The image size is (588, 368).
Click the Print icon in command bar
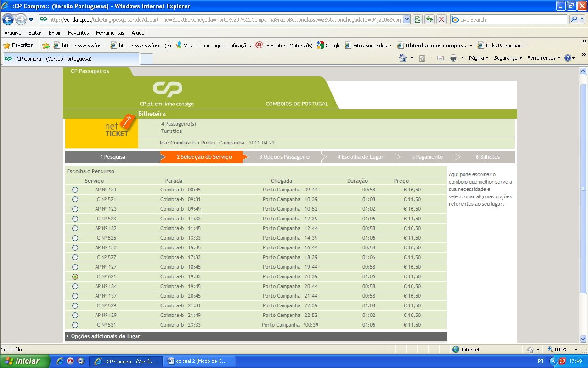tap(453, 58)
